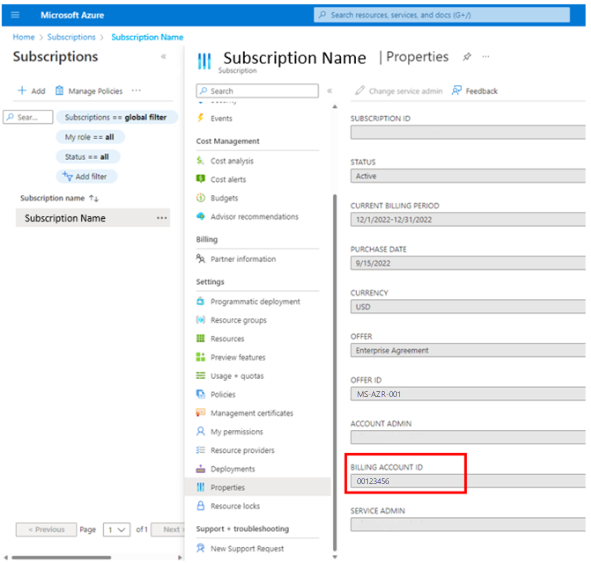Open Budgets
591x563 pixels.
224,198
